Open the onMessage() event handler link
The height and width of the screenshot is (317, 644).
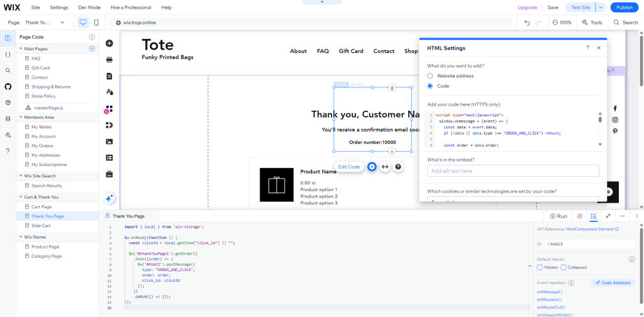point(550,292)
